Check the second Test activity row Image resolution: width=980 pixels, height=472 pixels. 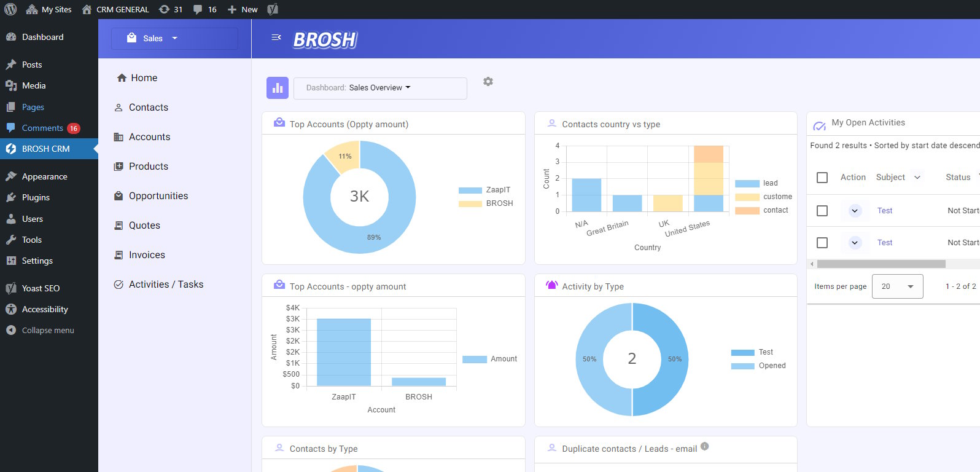pyautogui.click(x=822, y=243)
